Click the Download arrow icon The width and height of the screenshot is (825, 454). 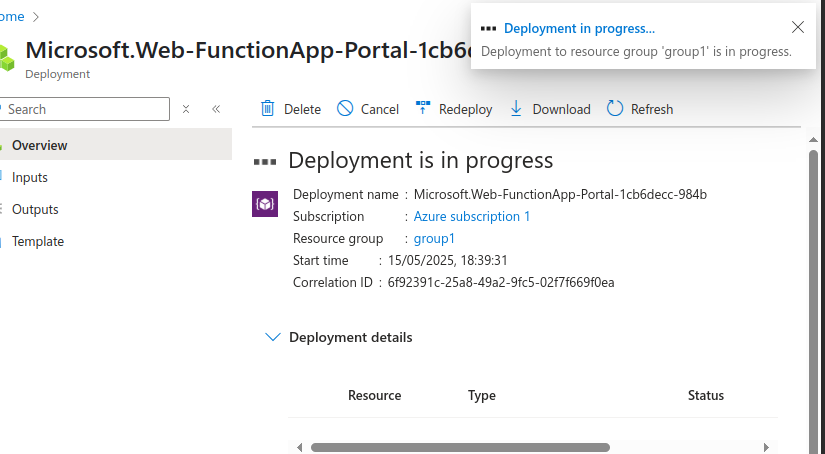pos(516,109)
